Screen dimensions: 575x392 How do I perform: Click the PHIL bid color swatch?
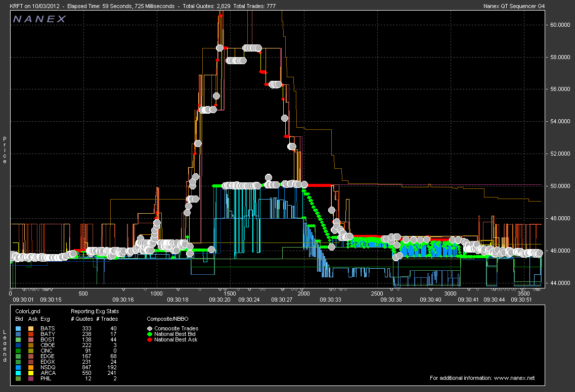coord(19,378)
